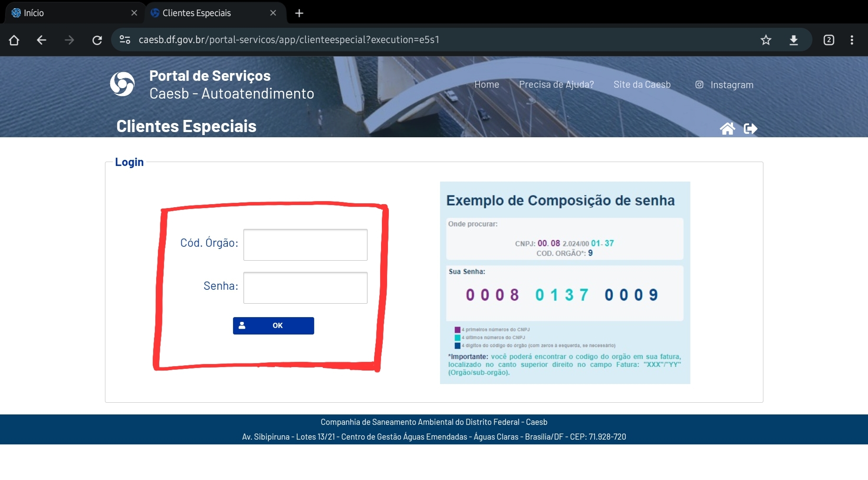Open site information icon in address bar
The height and width of the screenshot is (480, 868).
pos(125,40)
